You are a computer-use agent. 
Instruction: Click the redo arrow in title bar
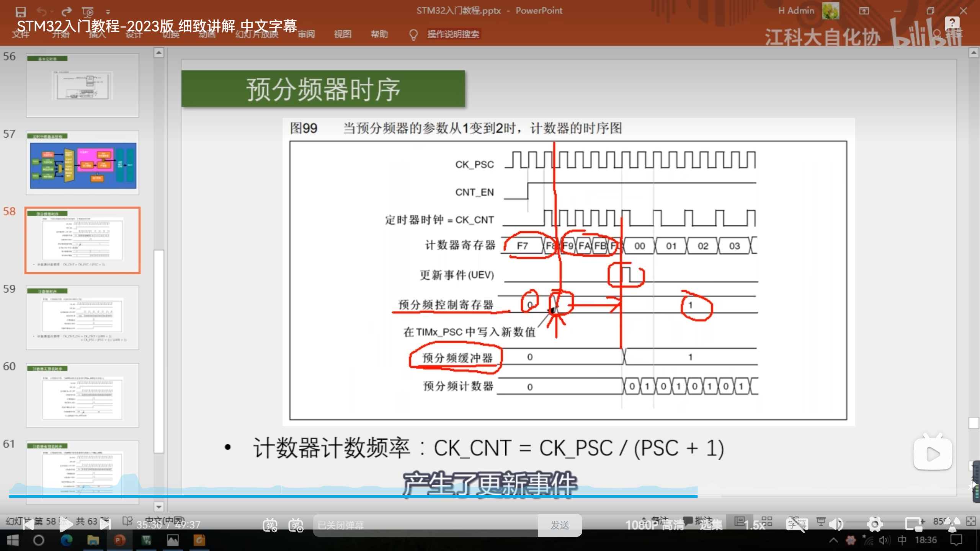(x=67, y=12)
